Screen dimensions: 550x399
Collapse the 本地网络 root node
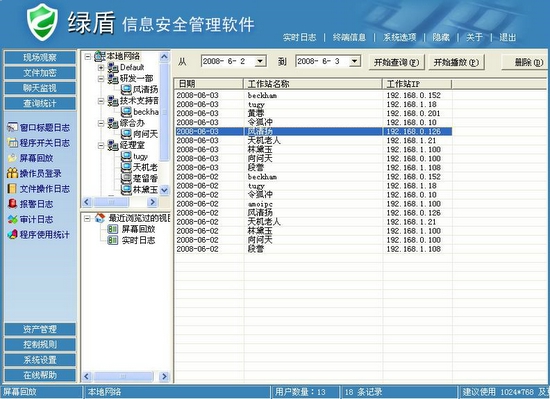(88, 56)
